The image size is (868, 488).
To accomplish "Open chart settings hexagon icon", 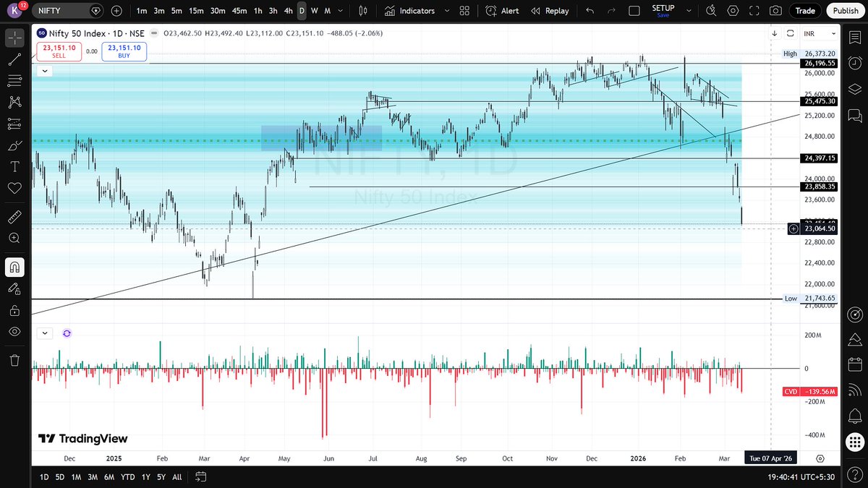I will [733, 11].
